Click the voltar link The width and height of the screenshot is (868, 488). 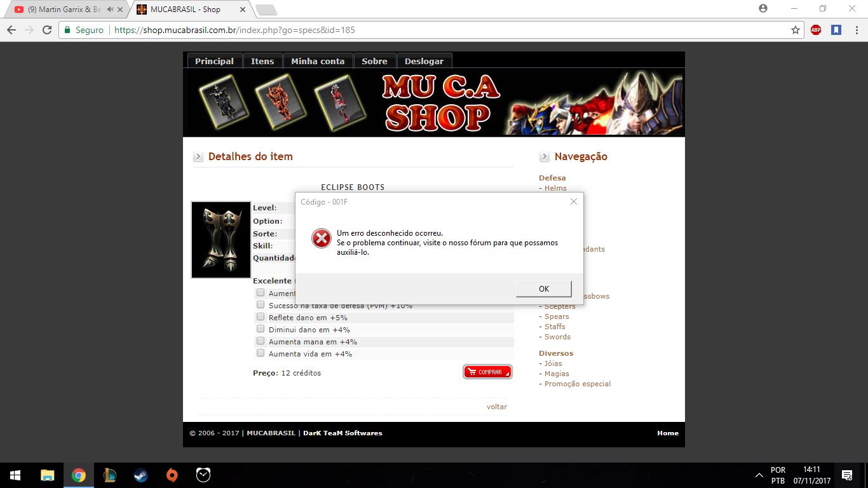(497, 407)
